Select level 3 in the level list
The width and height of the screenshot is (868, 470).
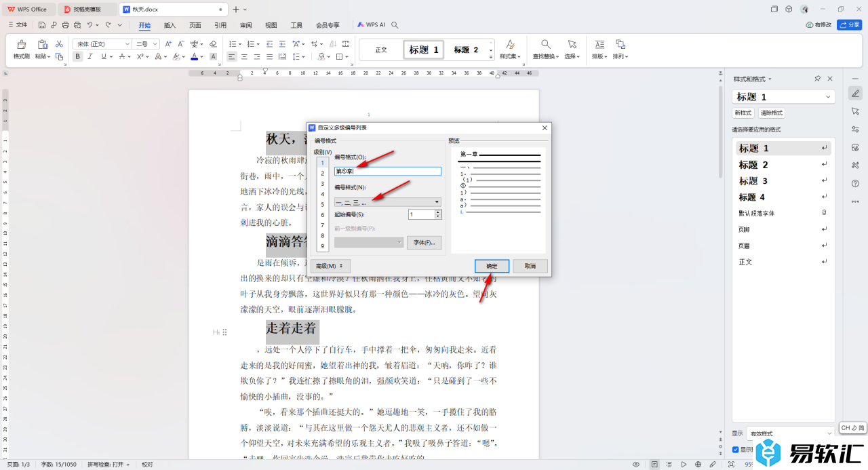click(323, 184)
